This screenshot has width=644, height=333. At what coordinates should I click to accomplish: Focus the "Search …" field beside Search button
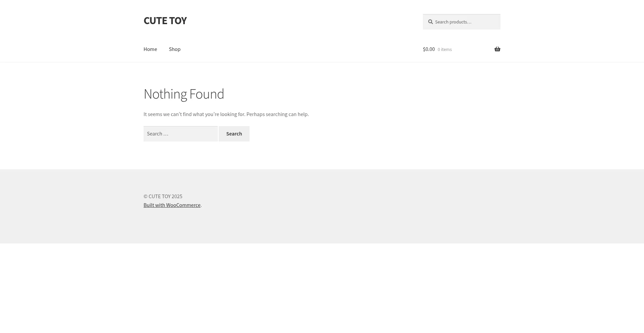(x=180, y=134)
